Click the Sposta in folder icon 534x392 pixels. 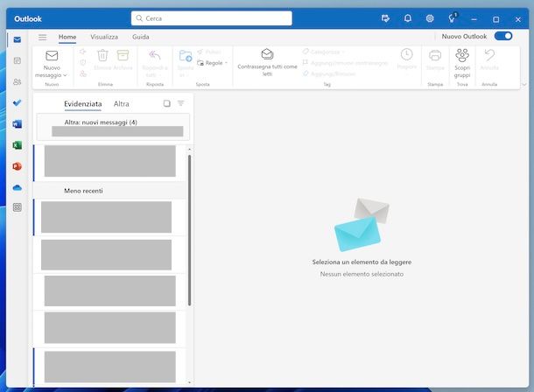pos(186,56)
